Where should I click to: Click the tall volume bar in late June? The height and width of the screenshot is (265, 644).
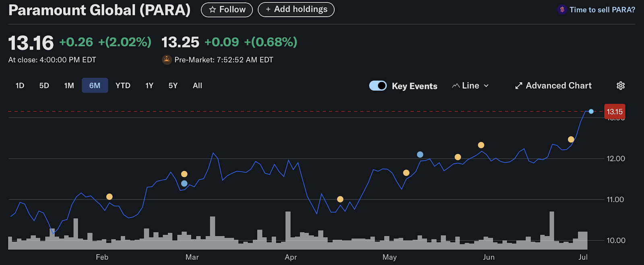tap(552, 230)
